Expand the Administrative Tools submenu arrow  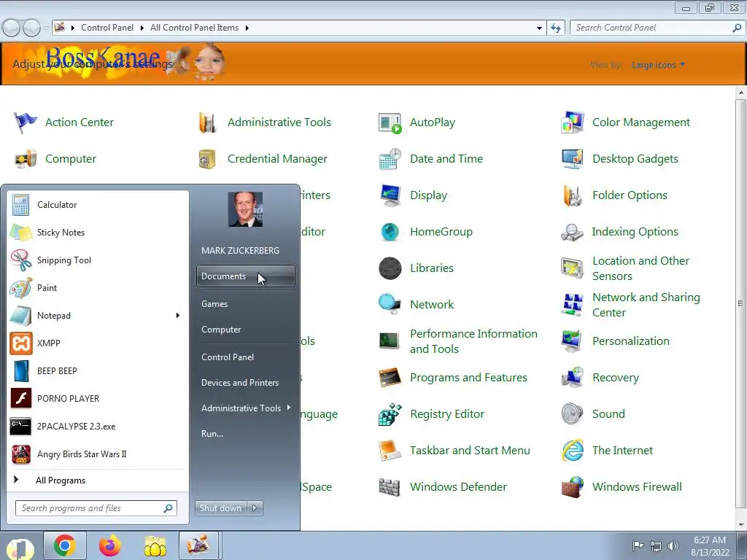pyautogui.click(x=289, y=408)
